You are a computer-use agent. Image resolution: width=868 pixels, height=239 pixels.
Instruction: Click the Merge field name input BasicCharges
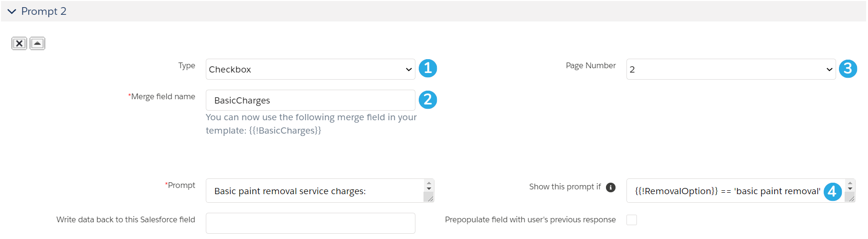(311, 100)
